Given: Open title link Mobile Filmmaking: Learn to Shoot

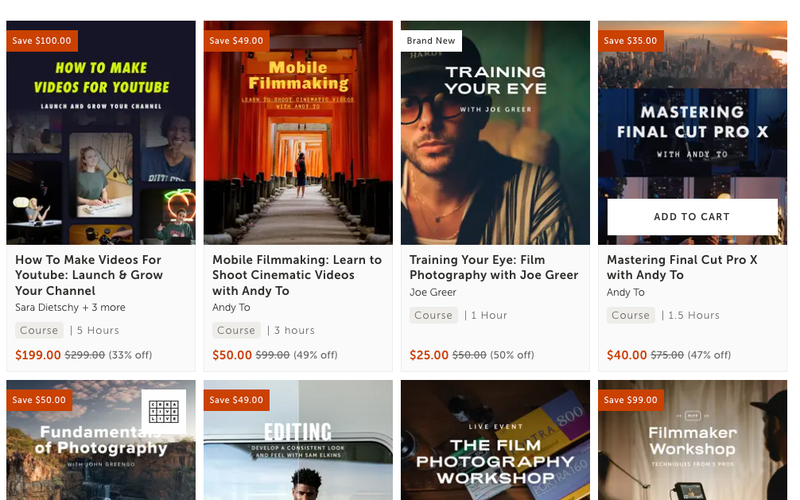Looking at the screenshot, I should (297, 275).
